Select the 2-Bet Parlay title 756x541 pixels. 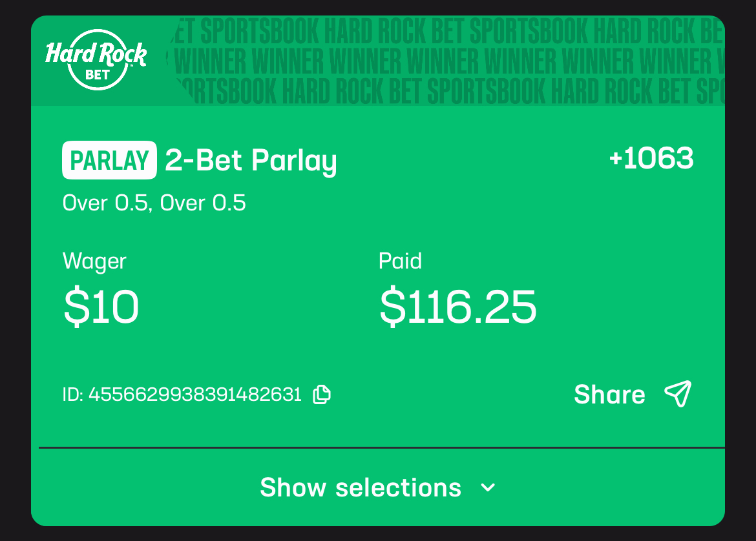click(x=251, y=160)
